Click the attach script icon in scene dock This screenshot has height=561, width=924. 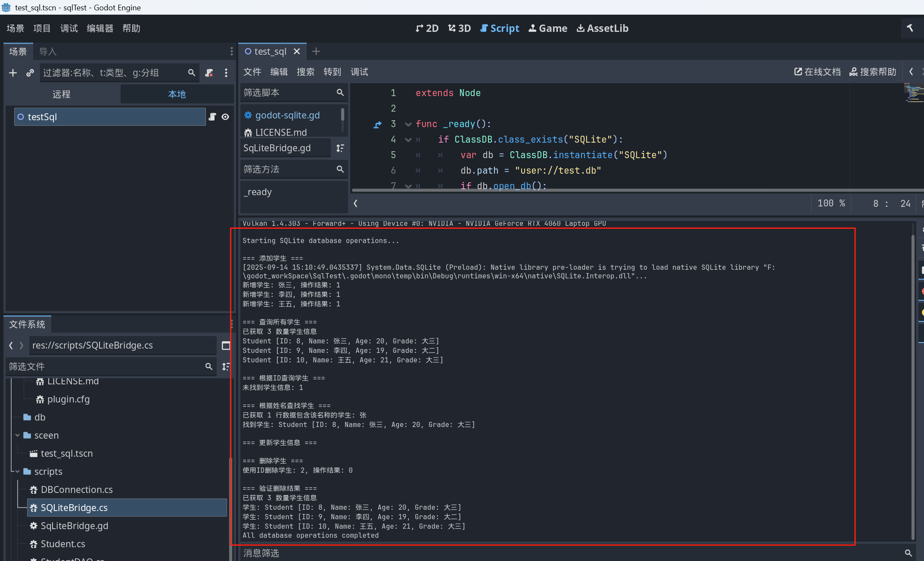coord(209,73)
